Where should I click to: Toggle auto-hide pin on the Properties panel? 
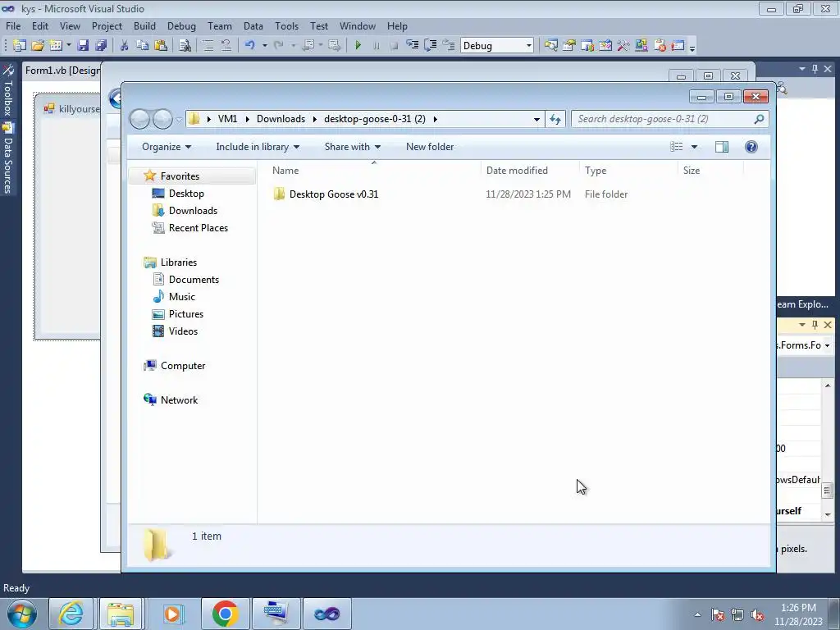815,325
